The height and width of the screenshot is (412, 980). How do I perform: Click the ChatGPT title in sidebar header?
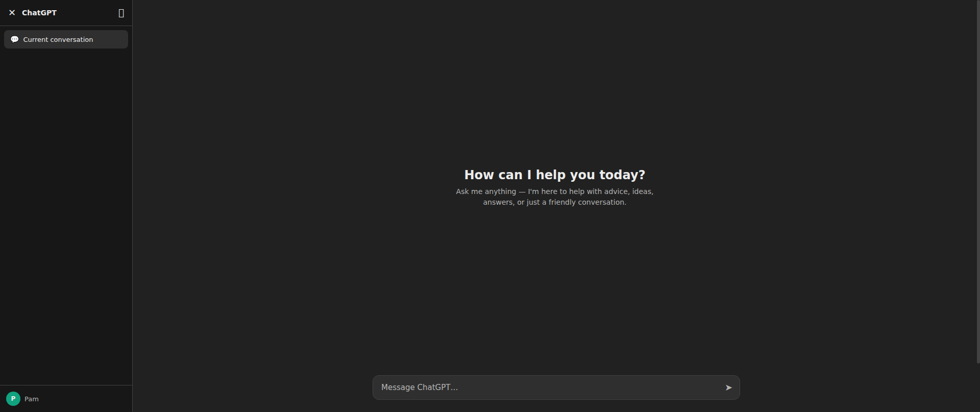pyautogui.click(x=39, y=13)
